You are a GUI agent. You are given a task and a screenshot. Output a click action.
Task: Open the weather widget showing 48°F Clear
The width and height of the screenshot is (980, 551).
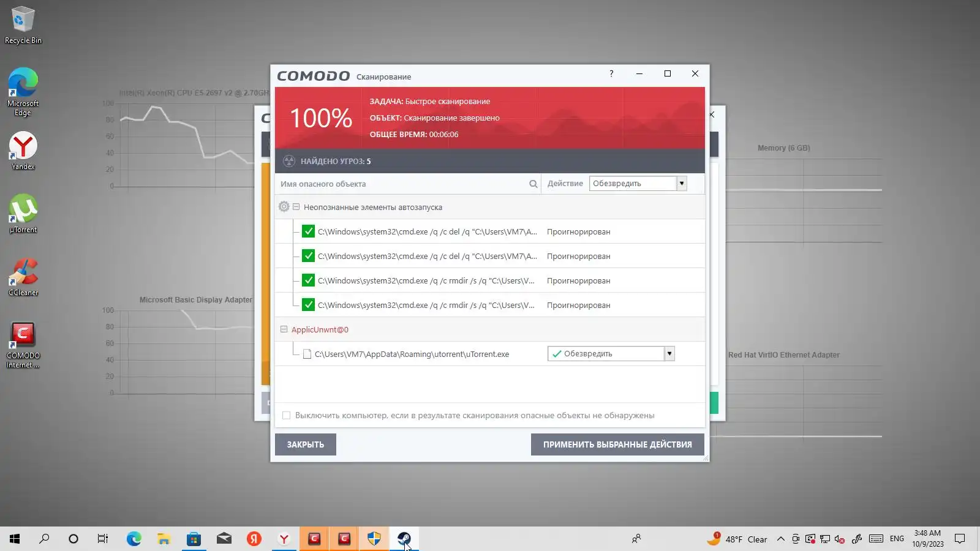click(x=737, y=539)
